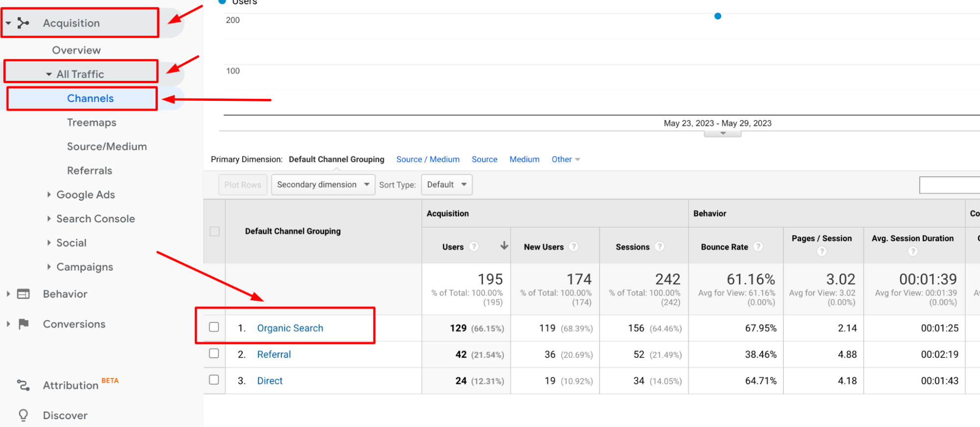This screenshot has width=980, height=427.
Task: Collapse the All Traffic submenu
Action: point(49,74)
